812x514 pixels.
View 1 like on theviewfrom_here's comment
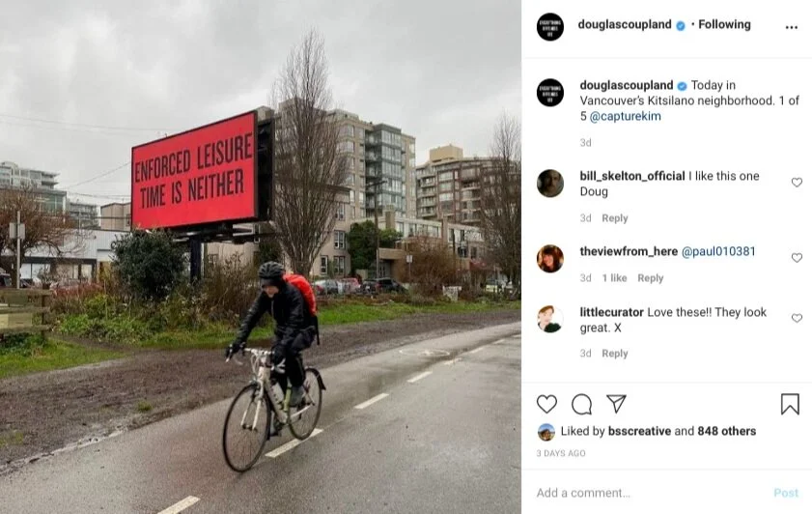click(x=614, y=278)
